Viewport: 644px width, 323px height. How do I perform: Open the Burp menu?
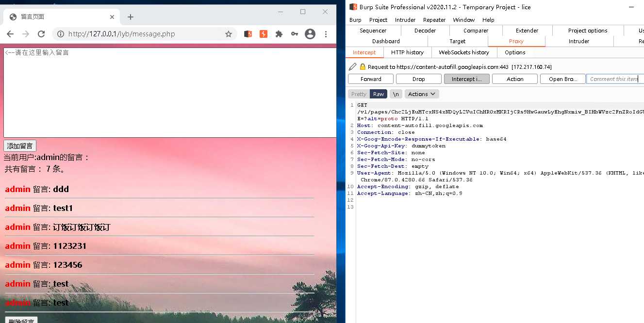(355, 20)
